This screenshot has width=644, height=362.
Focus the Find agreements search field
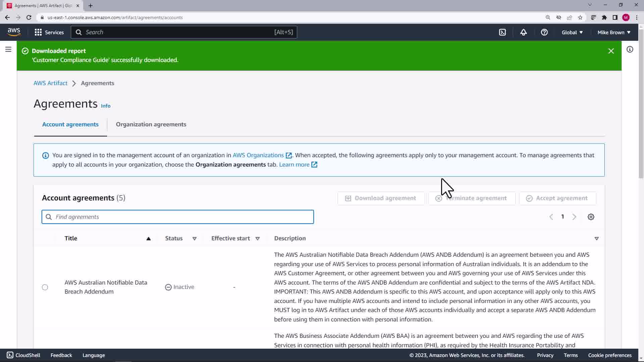(178, 217)
